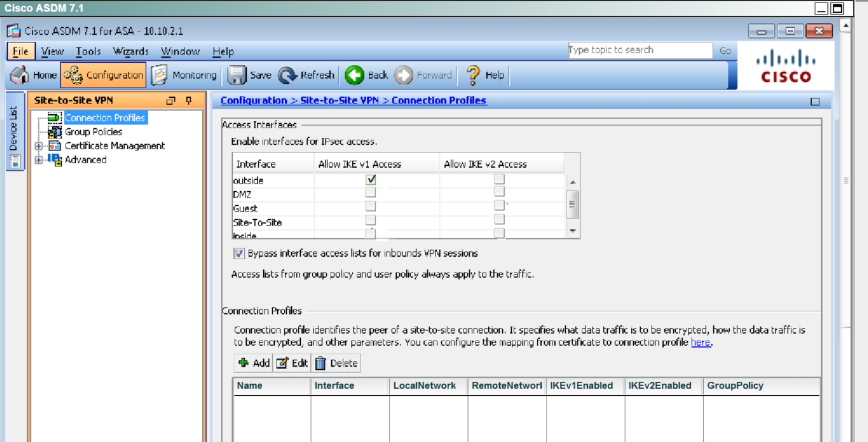Add a new connection profile
This screenshot has width=868, height=442.
tap(254, 363)
